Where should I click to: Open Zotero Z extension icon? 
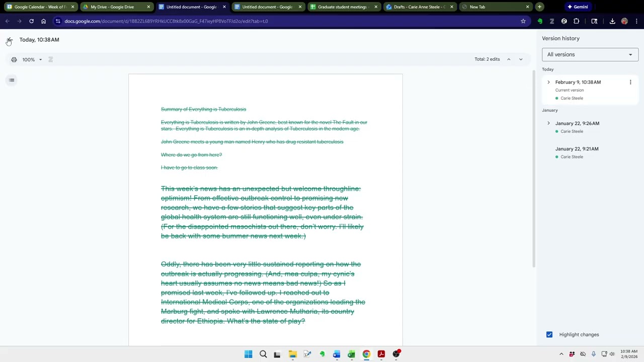coord(552,21)
